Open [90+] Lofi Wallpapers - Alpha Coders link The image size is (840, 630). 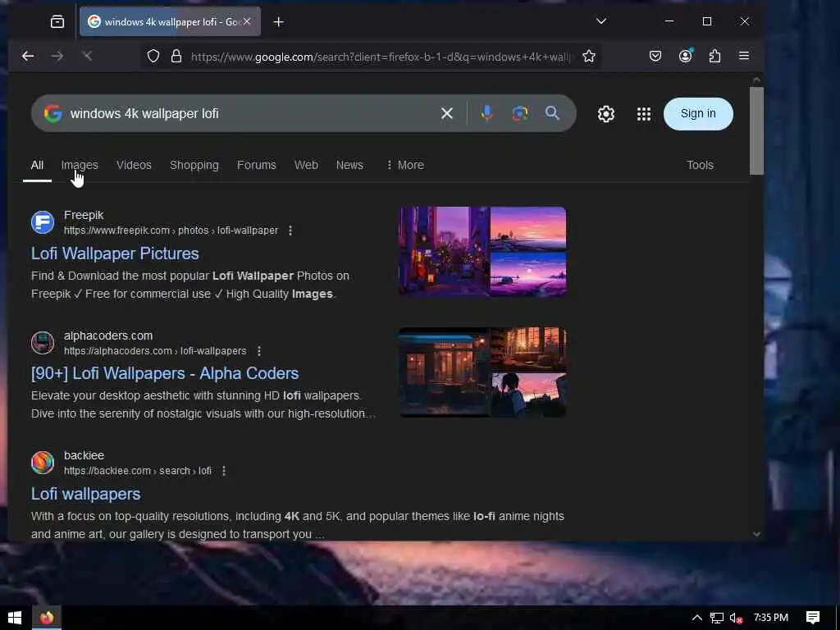tap(164, 373)
